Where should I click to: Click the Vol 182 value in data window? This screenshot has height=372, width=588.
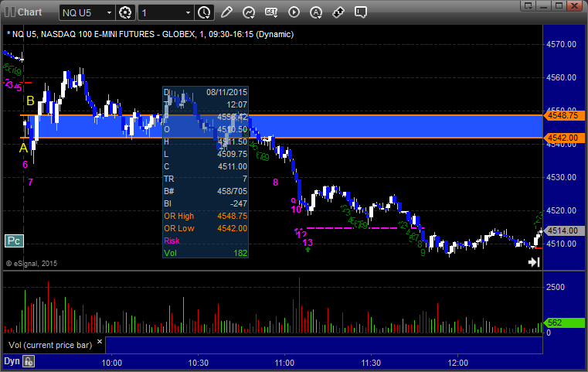[240, 254]
